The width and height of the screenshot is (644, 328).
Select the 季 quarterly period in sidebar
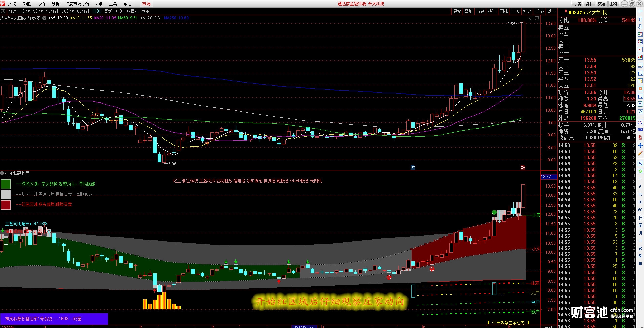(640, 256)
